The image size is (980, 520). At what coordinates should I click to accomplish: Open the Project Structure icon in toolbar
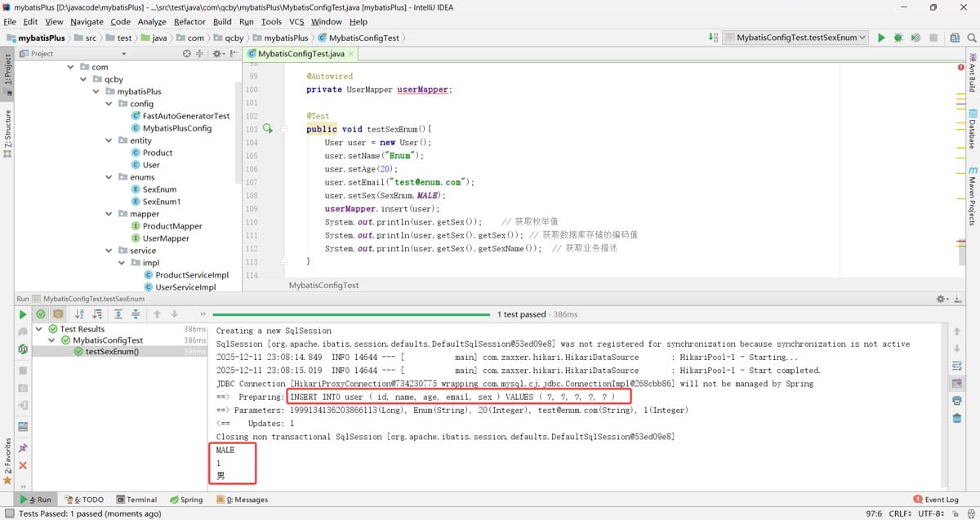955,38
